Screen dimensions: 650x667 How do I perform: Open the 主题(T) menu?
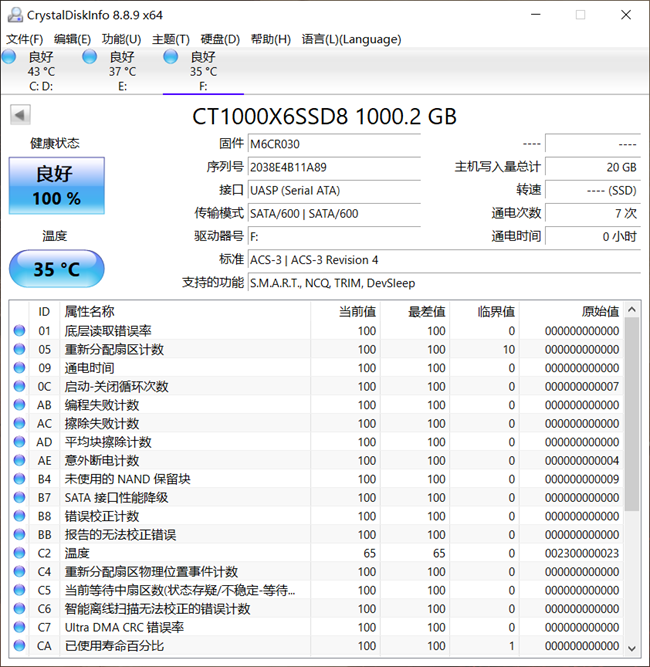tap(169, 39)
